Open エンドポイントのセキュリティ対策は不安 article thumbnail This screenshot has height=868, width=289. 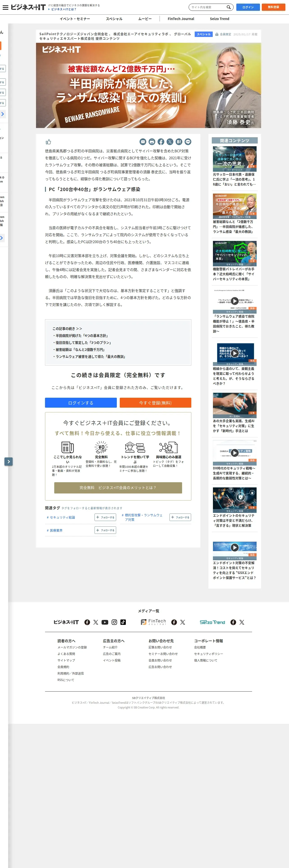pos(235,500)
